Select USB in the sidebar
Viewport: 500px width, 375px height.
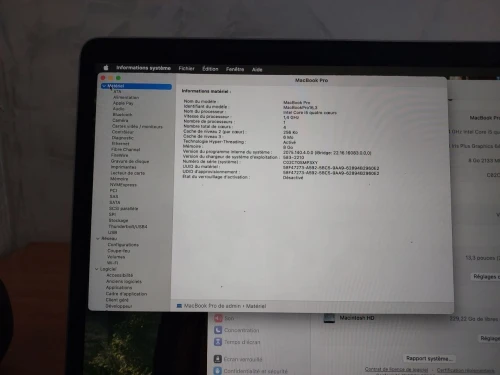[x=112, y=232]
